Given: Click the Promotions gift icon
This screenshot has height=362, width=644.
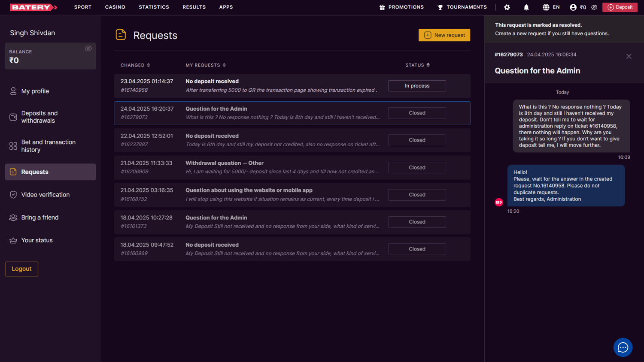Looking at the screenshot, I should (x=382, y=7).
